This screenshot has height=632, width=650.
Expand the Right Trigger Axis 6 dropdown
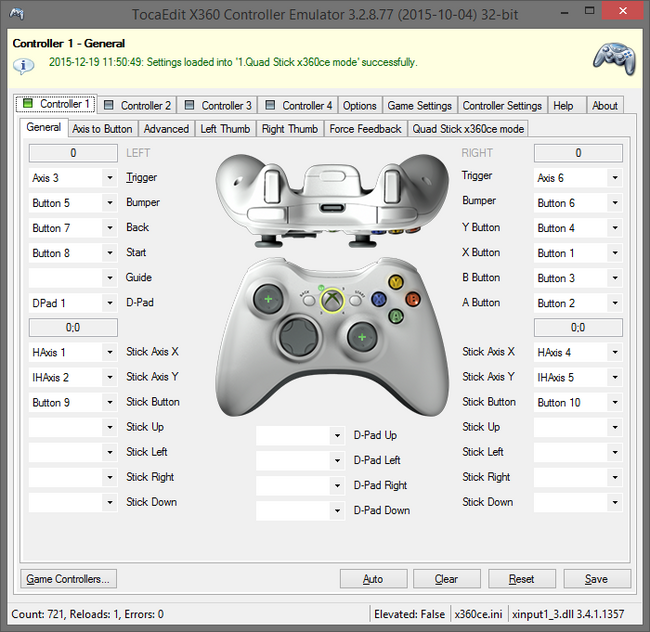615,178
